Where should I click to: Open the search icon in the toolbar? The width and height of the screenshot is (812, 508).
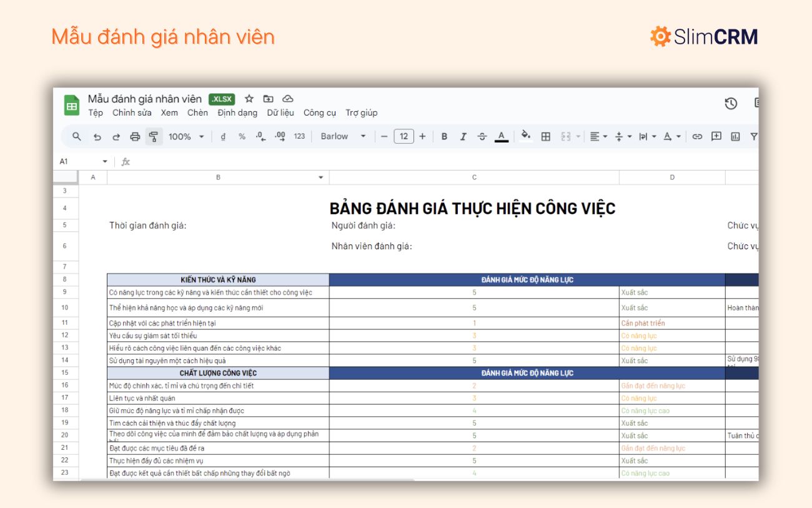76,136
